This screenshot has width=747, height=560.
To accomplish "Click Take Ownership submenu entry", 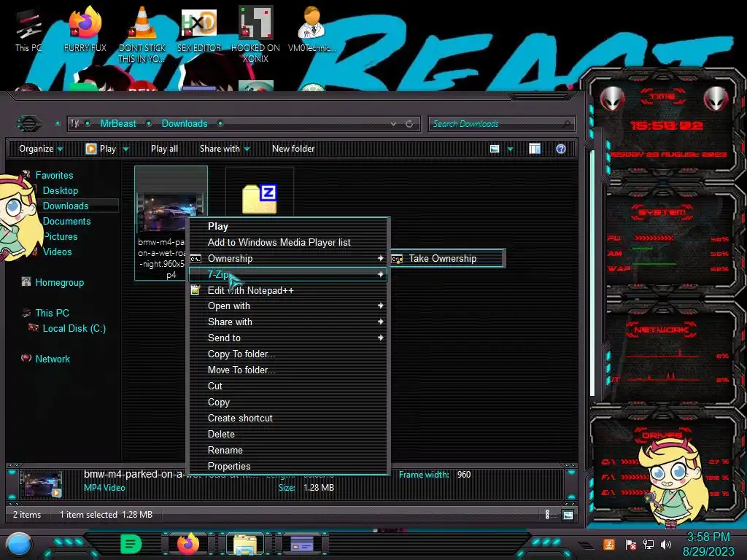I will 447,258.
